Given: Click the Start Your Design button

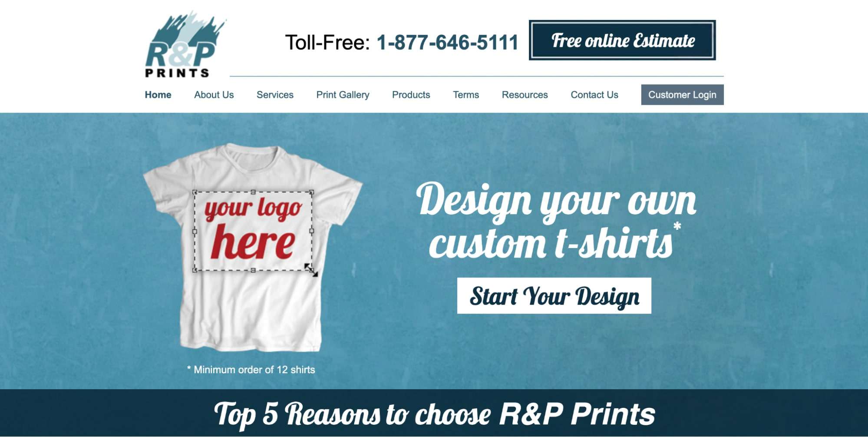Looking at the screenshot, I should pyautogui.click(x=554, y=296).
